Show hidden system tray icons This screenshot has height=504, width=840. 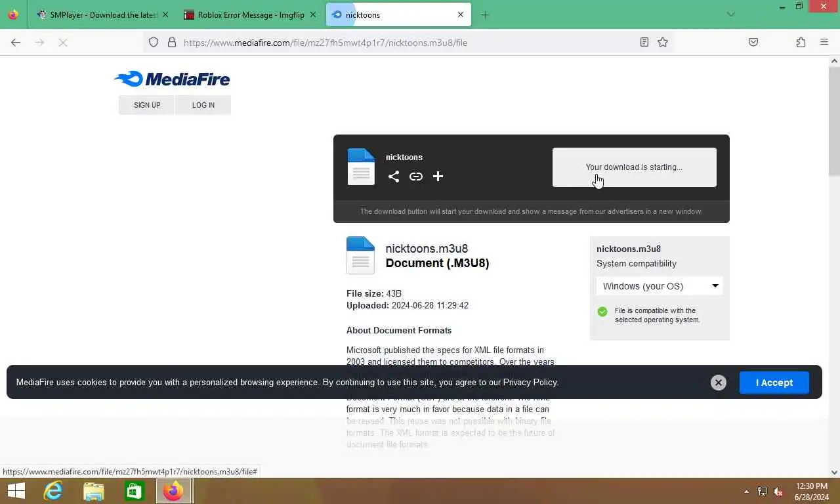pos(746,492)
